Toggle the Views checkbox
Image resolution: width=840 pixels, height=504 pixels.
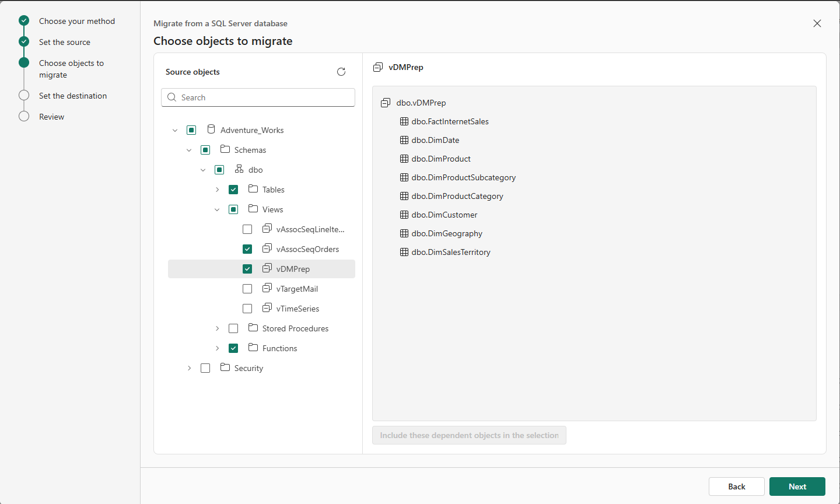pyautogui.click(x=233, y=209)
